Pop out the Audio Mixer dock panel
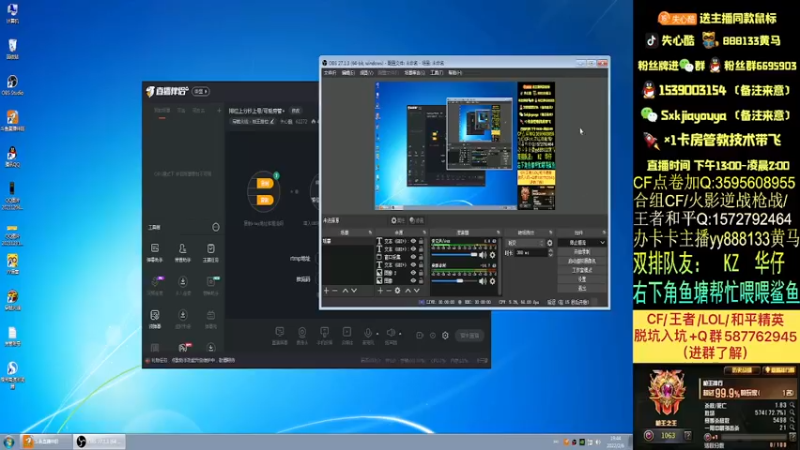 click(x=498, y=233)
